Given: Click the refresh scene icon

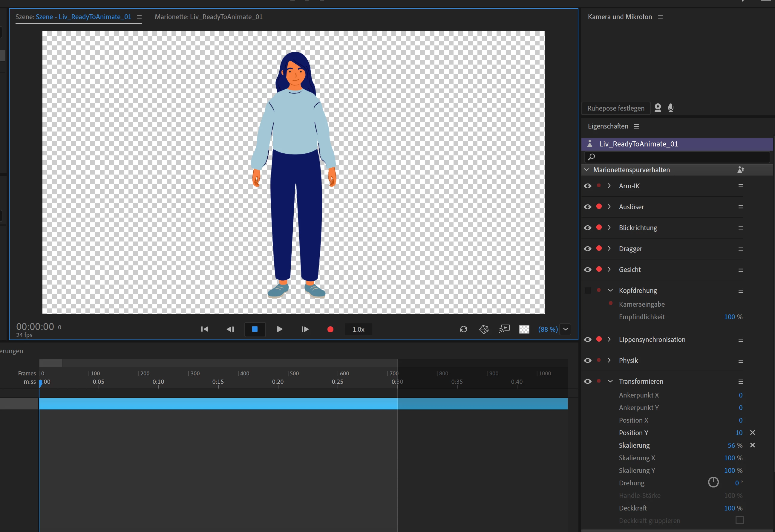Looking at the screenshot, I should (x=463, y=329).
